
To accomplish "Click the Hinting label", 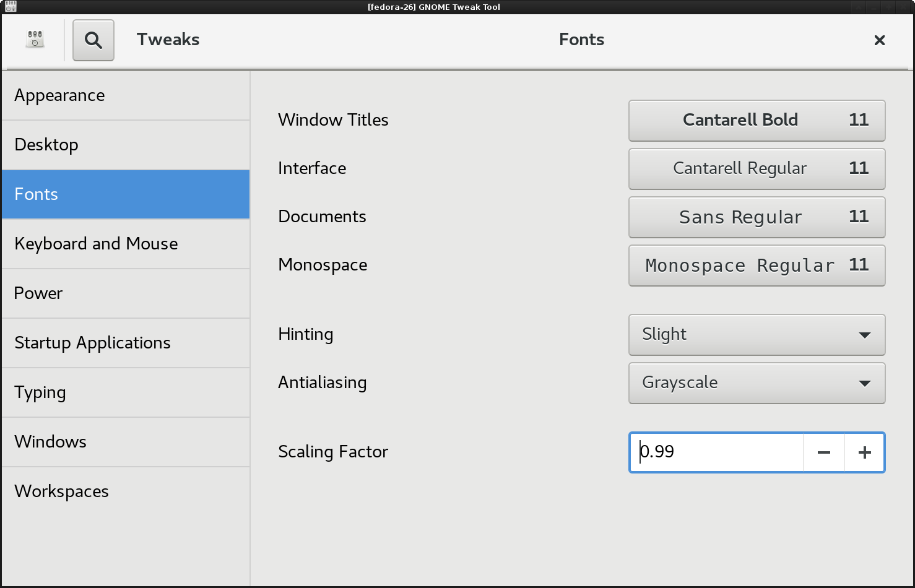I will 306,334.
